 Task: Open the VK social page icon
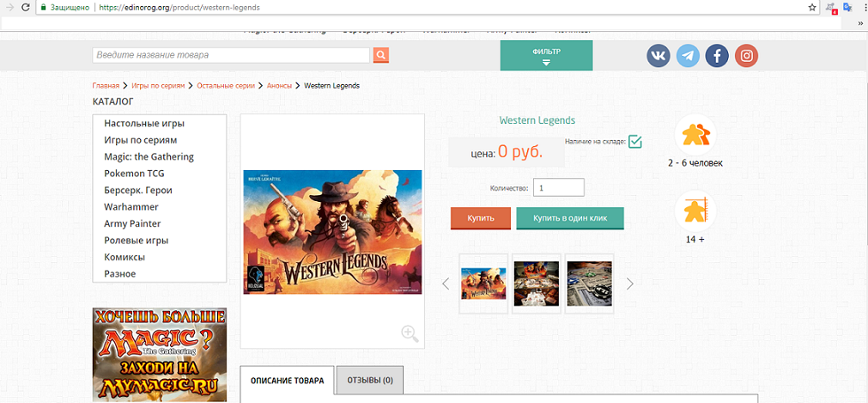tap(659, 56)
